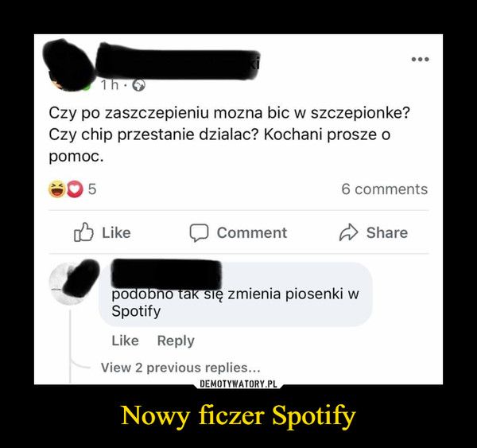Click the post Like button label
This screenshot has width=477, height=448.
tap(116, 232)
